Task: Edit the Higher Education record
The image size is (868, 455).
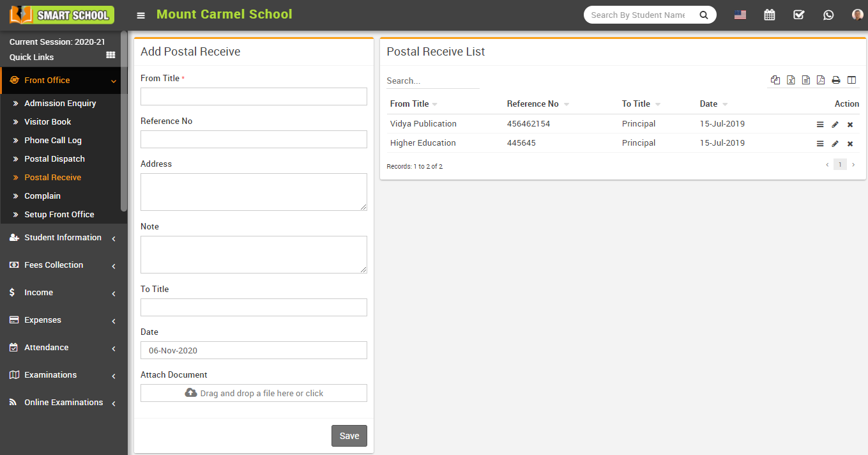Action: pos(835,143)
